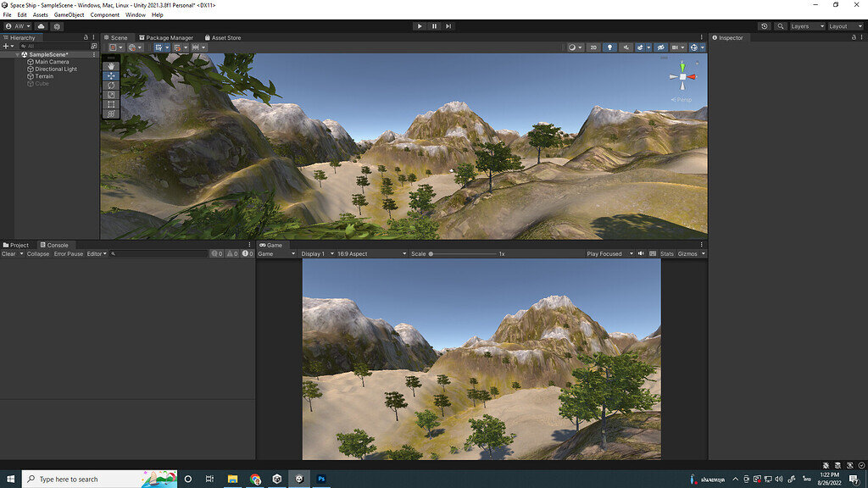Image resolution: width=868 pixels, height=488 pixels.
Task: Launch Photoshop from the taskbar
Action: click(x=321, y=479)
